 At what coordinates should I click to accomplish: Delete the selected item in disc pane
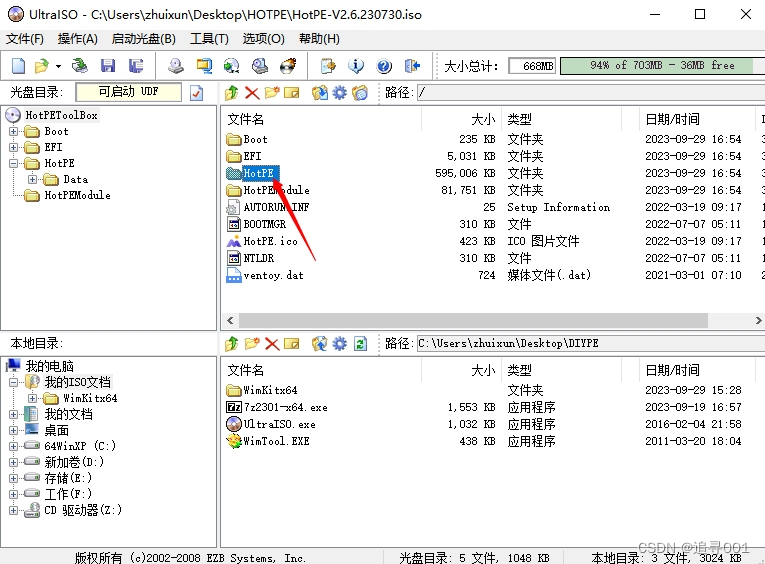pyautogui.click(x=252, y=93)
